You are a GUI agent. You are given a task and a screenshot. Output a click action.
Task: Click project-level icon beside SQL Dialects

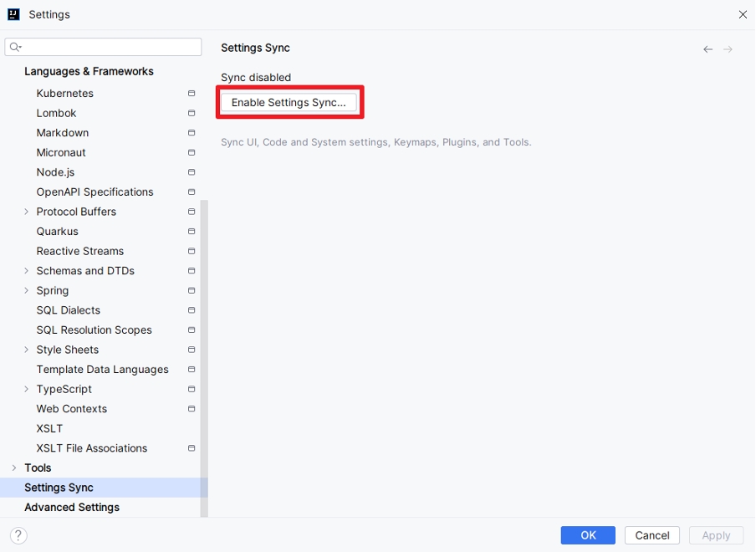pyautogui.click(x=192, y=310)
